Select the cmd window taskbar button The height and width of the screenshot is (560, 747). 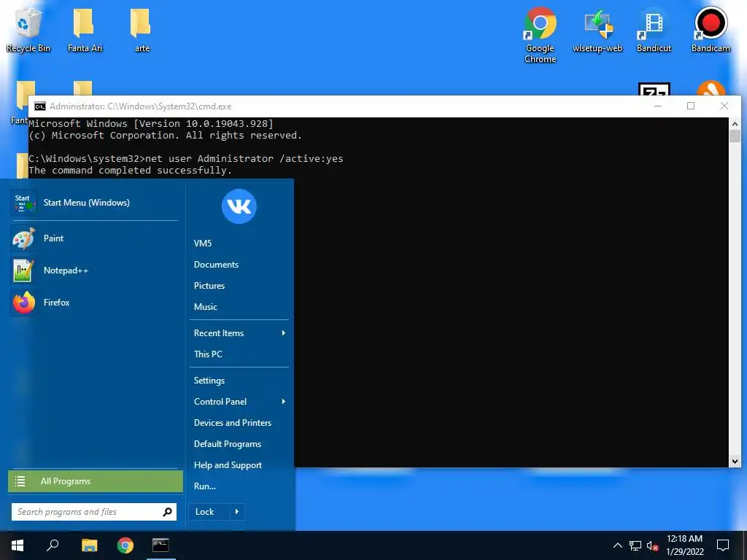[160, 545]
